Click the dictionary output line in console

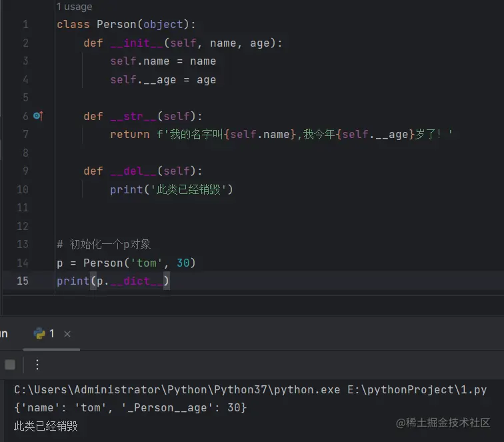(x=130, y=407)
